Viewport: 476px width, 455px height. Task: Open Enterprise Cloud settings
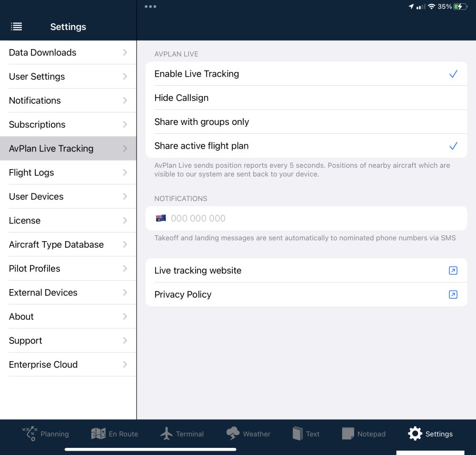click(68, 365)
